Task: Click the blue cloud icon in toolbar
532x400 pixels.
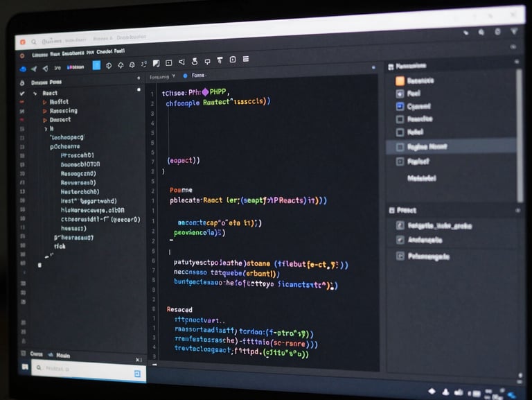Action: click(23, 69)
